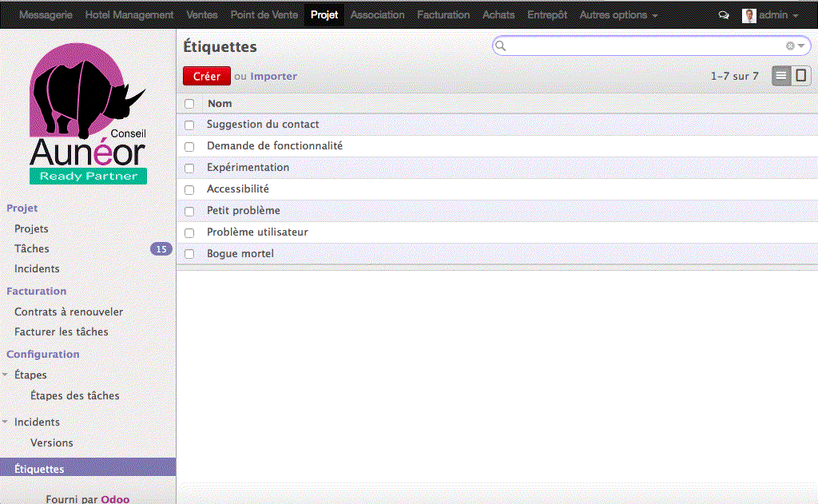
Task: Tick the checkbox for Expérimentation
Action: (x=189, y=168)
